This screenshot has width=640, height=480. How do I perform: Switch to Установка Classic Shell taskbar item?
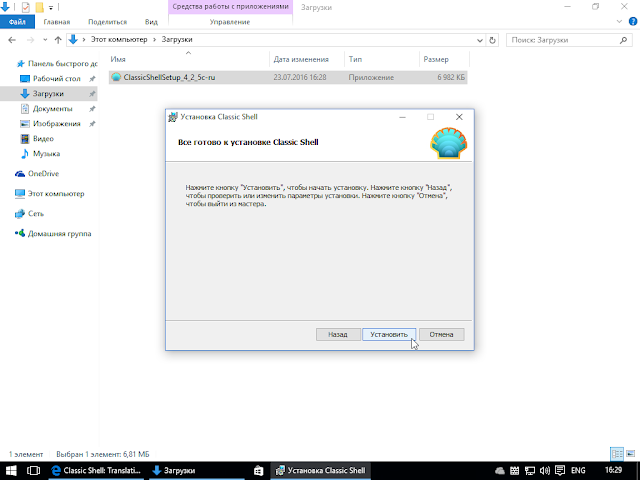point(321,471)
